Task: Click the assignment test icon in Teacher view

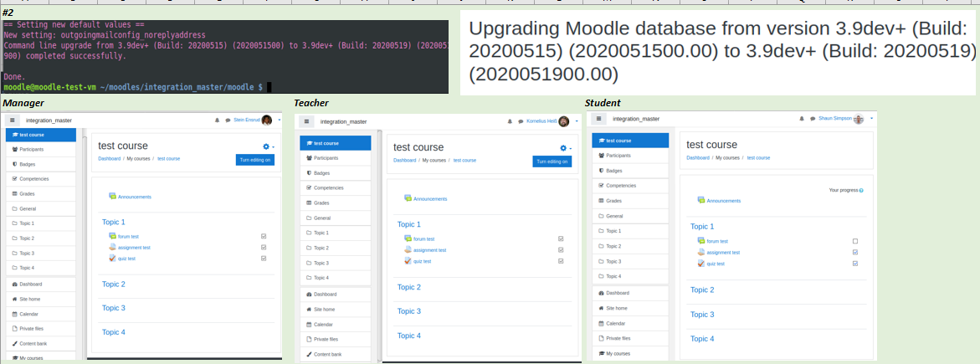Action: coord(408,249)
